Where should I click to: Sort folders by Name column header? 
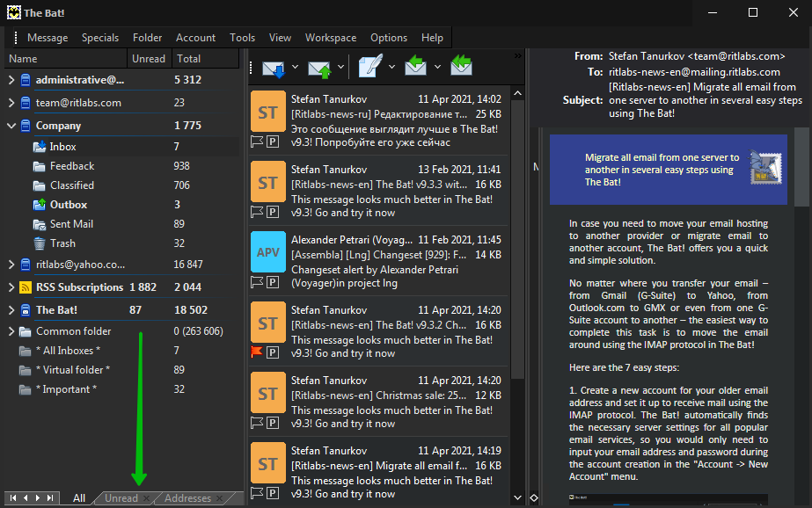tap(66, 59)
